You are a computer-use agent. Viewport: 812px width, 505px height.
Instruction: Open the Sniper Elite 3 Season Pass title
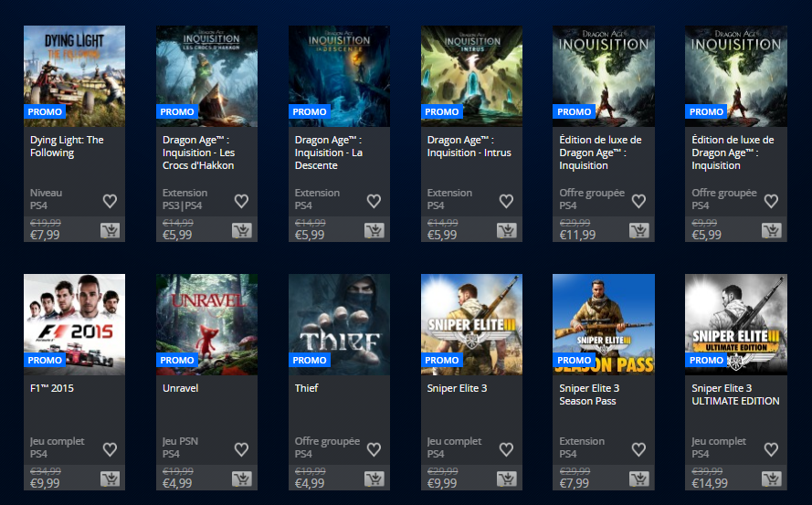pyautogui.click(x=589, y=395)
